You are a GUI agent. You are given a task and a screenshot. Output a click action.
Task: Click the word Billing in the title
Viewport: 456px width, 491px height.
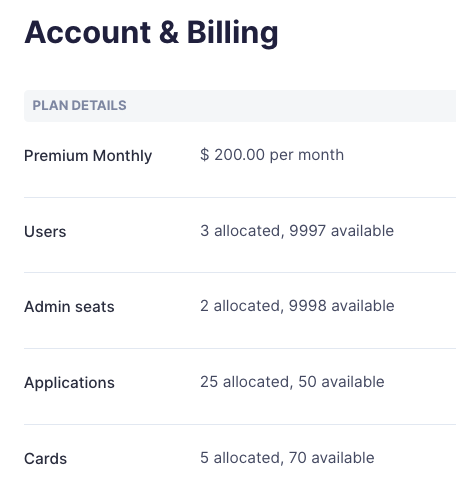coord(232,33)
